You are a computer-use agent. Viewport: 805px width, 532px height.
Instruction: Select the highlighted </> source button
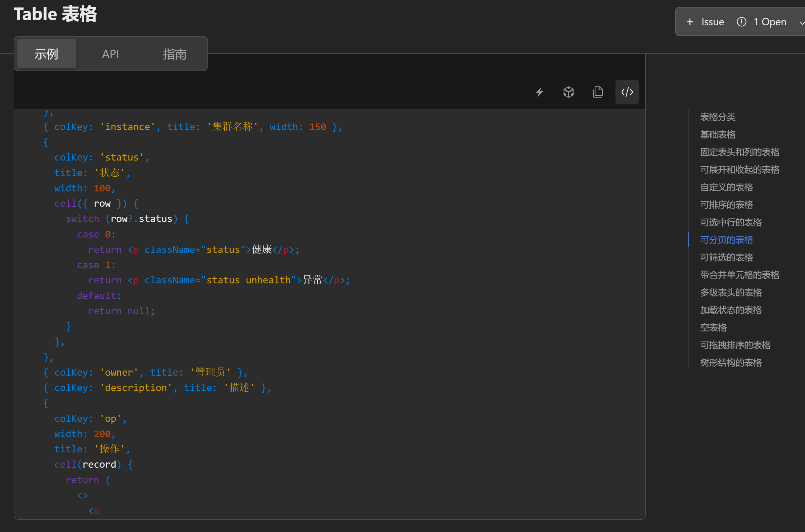627,92
